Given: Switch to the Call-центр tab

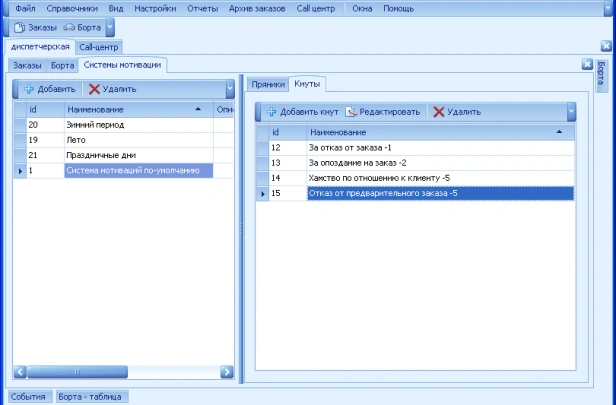Looking at the screenshot, I should coord(99,46).
